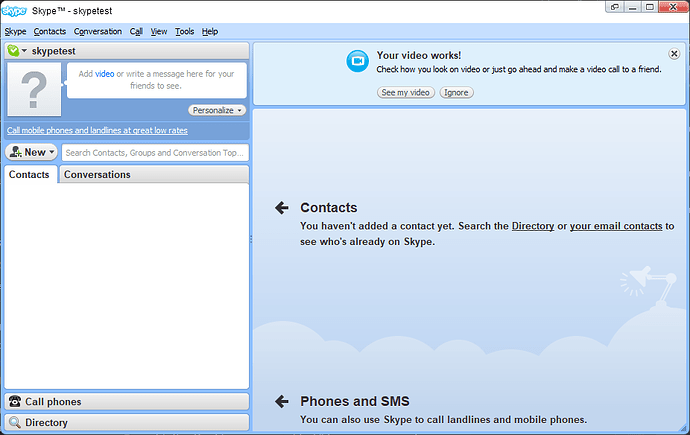Open the View menu
Screen dimensions: 690x435
coord(159,32)
